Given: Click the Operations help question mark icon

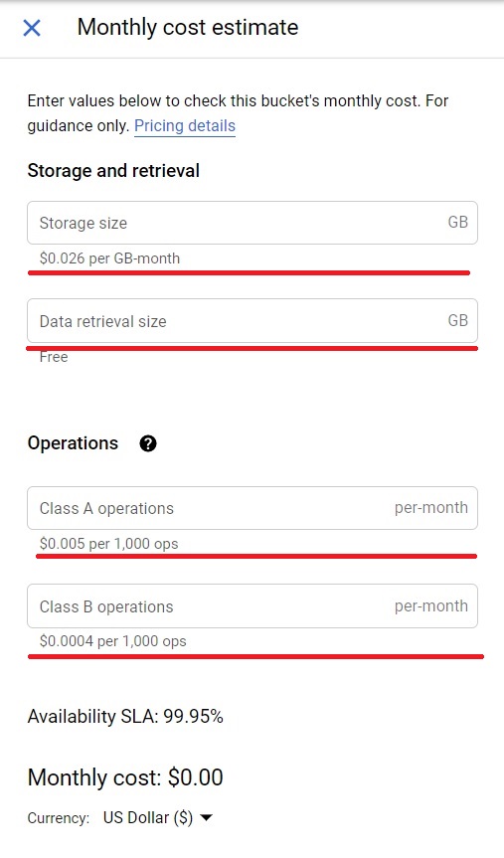Looking at the screenshot, I should coord(148,443).
